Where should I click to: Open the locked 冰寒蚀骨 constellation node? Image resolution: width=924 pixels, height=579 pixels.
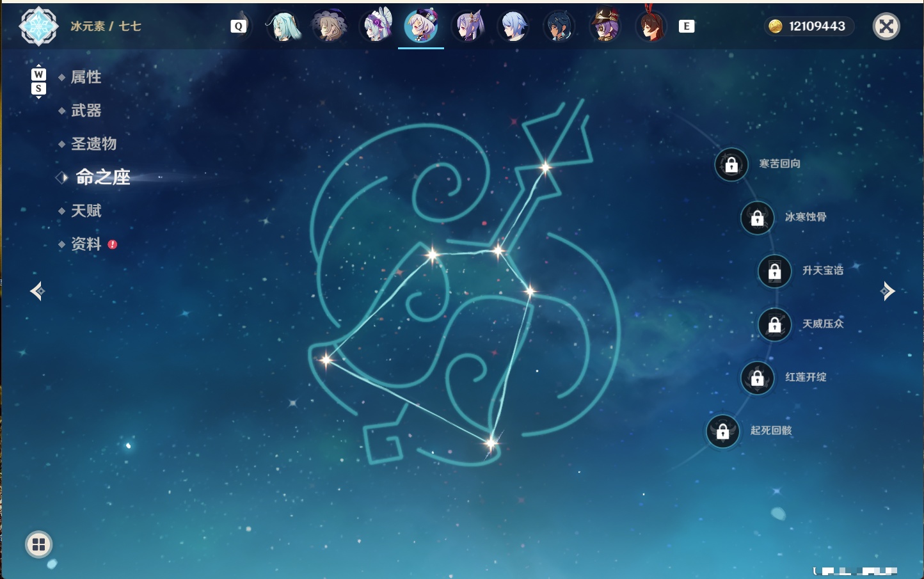pos(758,218)
